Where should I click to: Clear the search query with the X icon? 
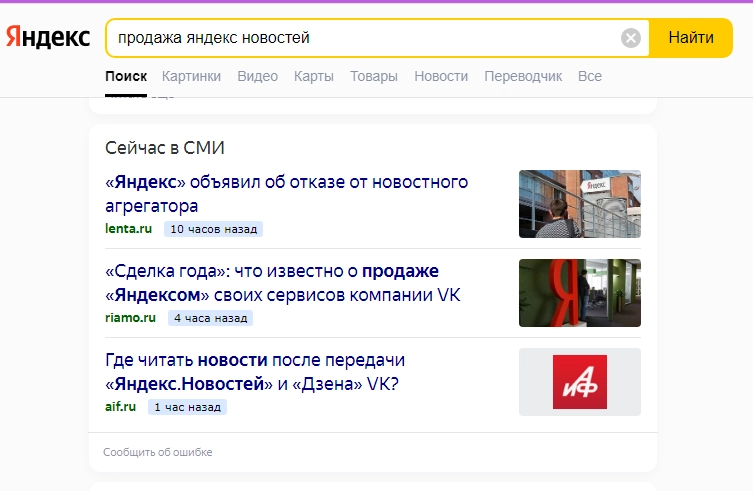point(631,37)
